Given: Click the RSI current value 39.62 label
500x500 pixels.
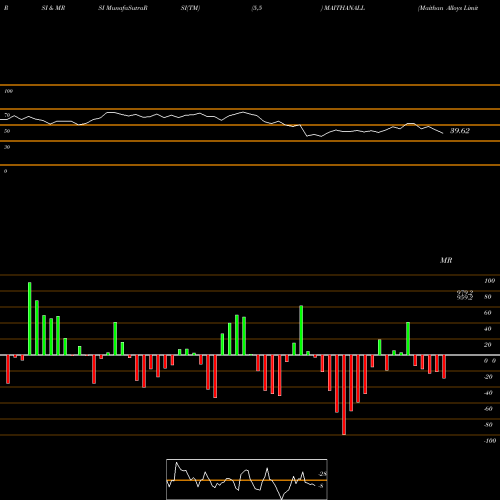Looking at the screenshot, I should coord(460,131).
